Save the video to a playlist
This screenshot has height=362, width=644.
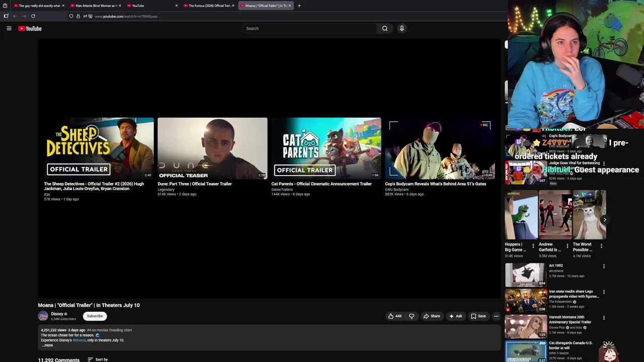[478, 316]
